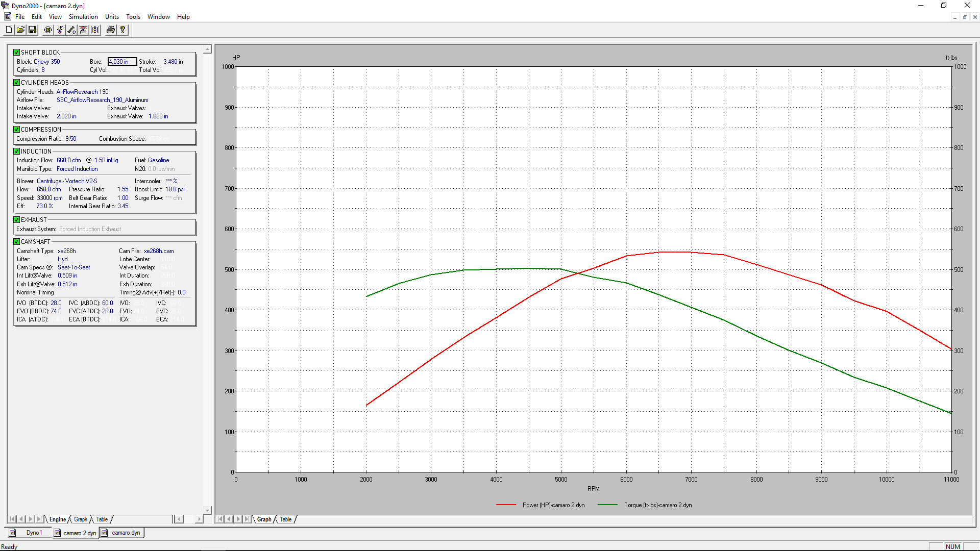Click the Open file folder icon

click(20, 30)
